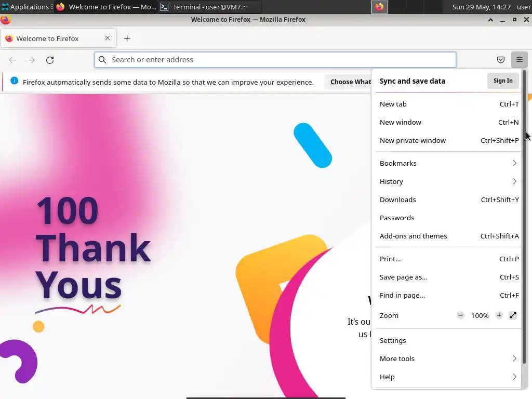Choose Save page as…

[448, 277]
